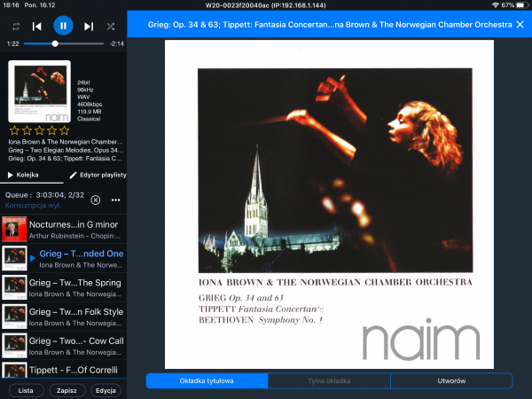532x399 pixels.
Task: Click the 119.9 MB file size label
Action: click(x=90, y=112)
